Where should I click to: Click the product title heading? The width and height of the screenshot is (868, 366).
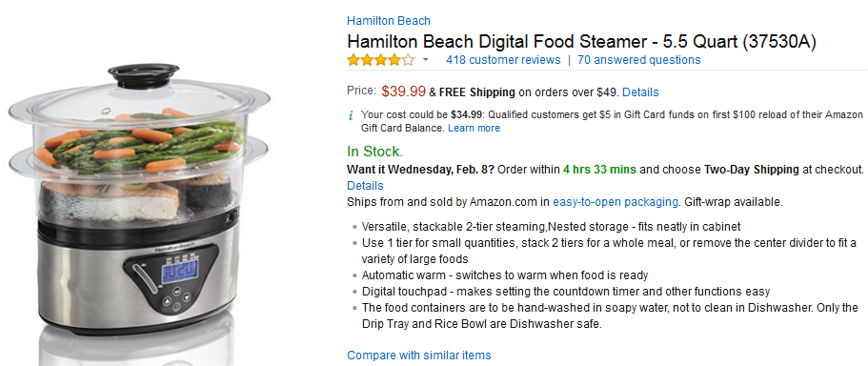click(x=581, y=42)
